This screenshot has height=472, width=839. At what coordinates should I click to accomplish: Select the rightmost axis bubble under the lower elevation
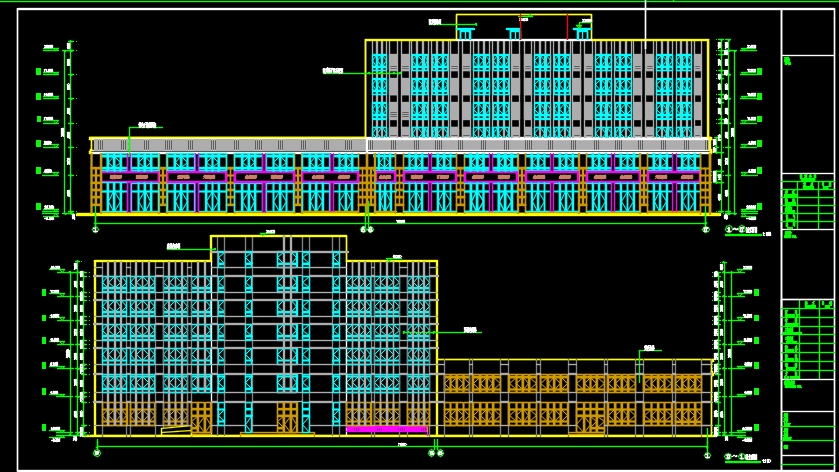707,456
